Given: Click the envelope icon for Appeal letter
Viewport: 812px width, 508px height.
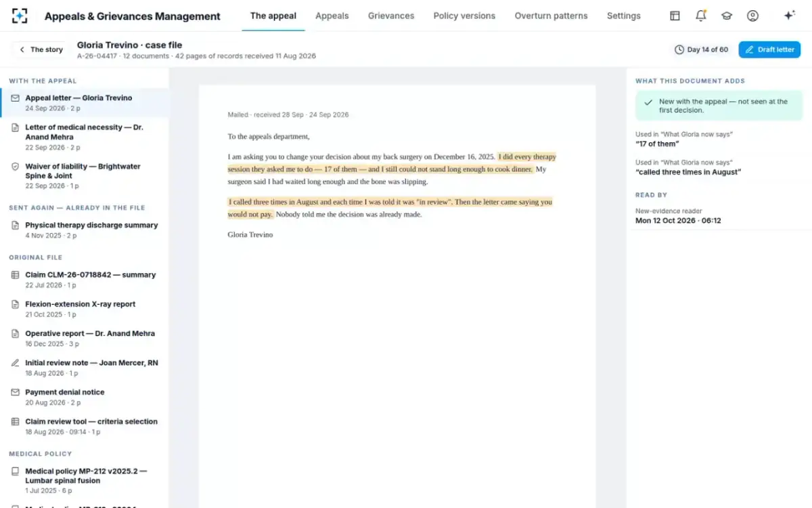Looking at the screenshot, I should pos(15,98).
